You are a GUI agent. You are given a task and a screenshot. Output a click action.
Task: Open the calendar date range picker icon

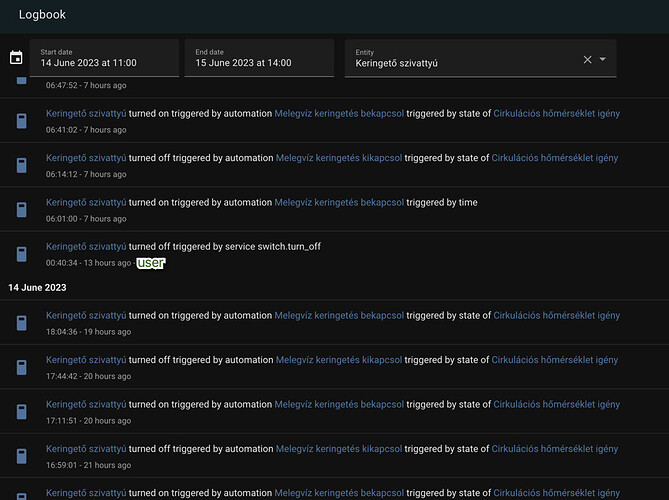[x=15, y=58]
